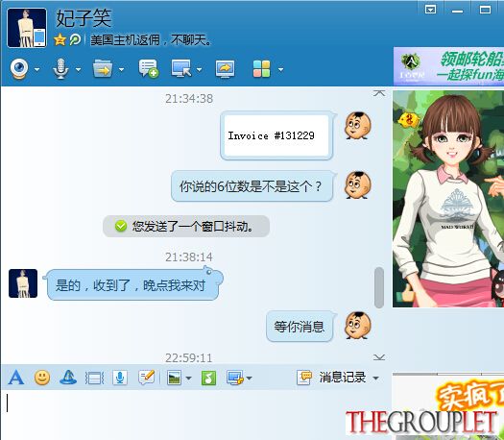Start a video call with webcam icon

pyautogui.click(x=19, y=68)
